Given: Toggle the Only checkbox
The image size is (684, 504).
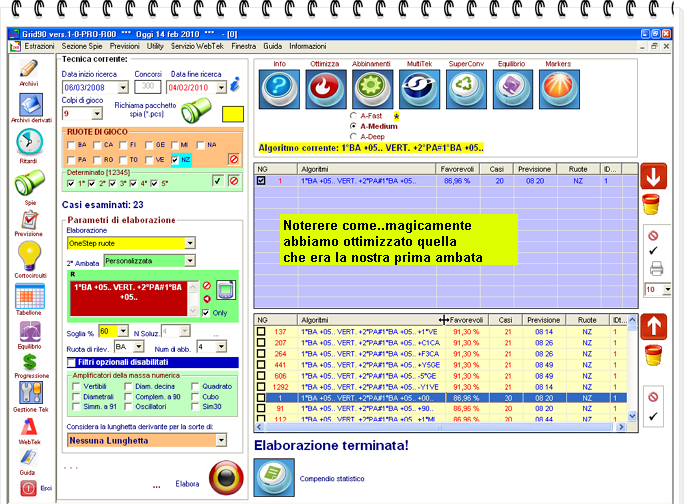Looking at the screenshot, I should click(x=206, y=313).
